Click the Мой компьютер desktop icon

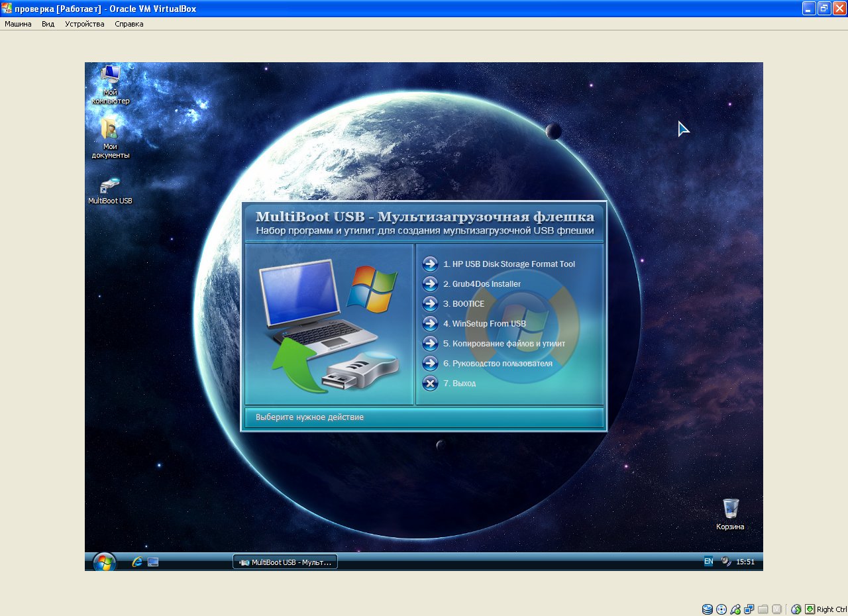pyautogui.click(x=110, y=84)
